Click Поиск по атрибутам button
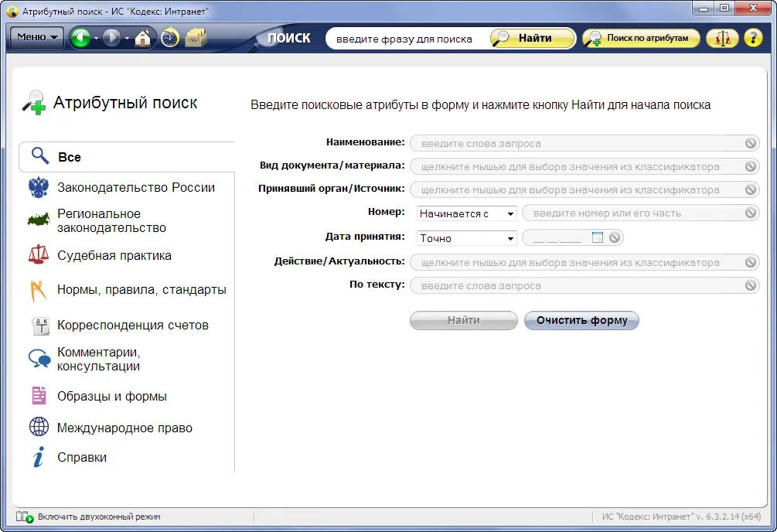Screen dimensions: 777x532 click(x=641, y=38)
